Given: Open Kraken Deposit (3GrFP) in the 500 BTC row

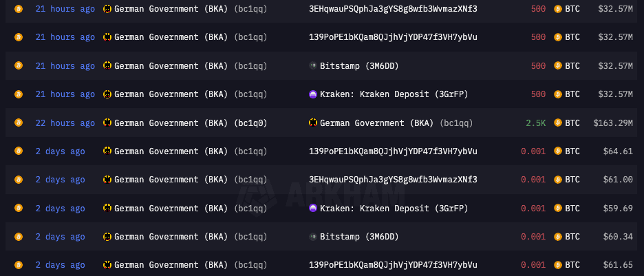Looking at the screenshot, I should pyautogui.click(x=394, y=94).
